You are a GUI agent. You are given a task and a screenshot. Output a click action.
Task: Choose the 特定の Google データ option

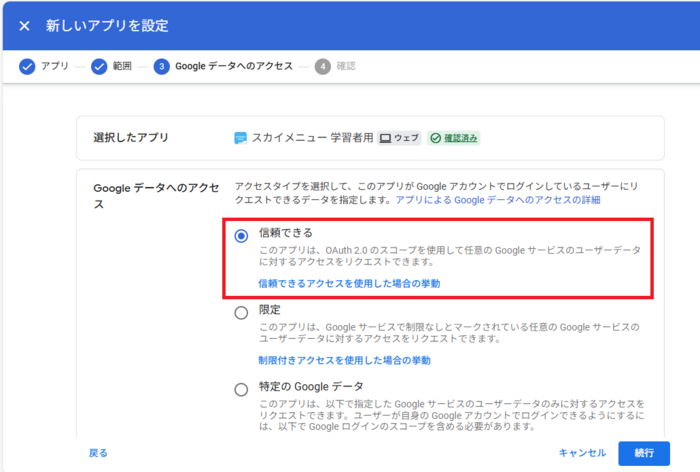pos(241,389)
